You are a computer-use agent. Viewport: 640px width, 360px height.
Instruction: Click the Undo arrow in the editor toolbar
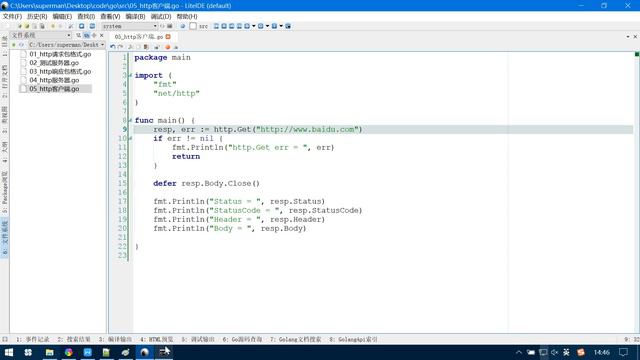pyautogui.click(x=113, y=47)
